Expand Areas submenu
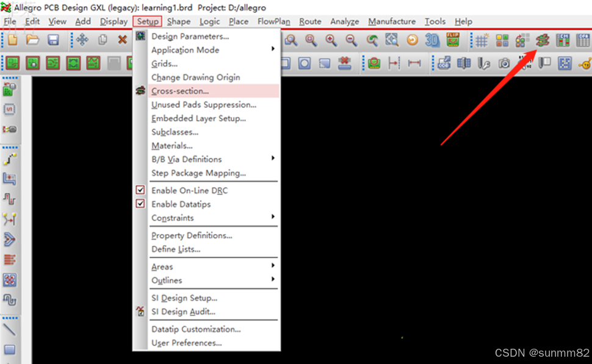The height and width of the screenshot is (364, 592). coord(214,266)
